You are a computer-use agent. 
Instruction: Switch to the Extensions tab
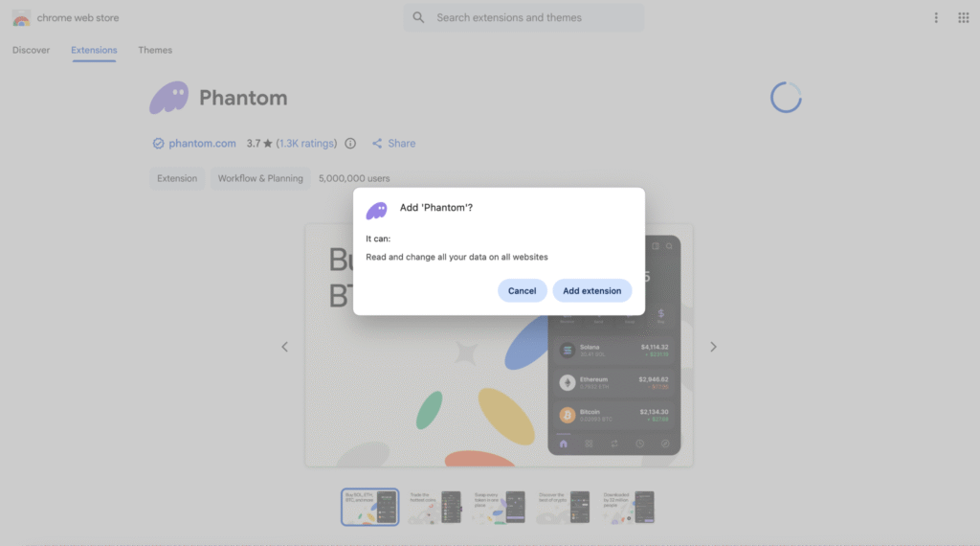[x=94, y=50]
